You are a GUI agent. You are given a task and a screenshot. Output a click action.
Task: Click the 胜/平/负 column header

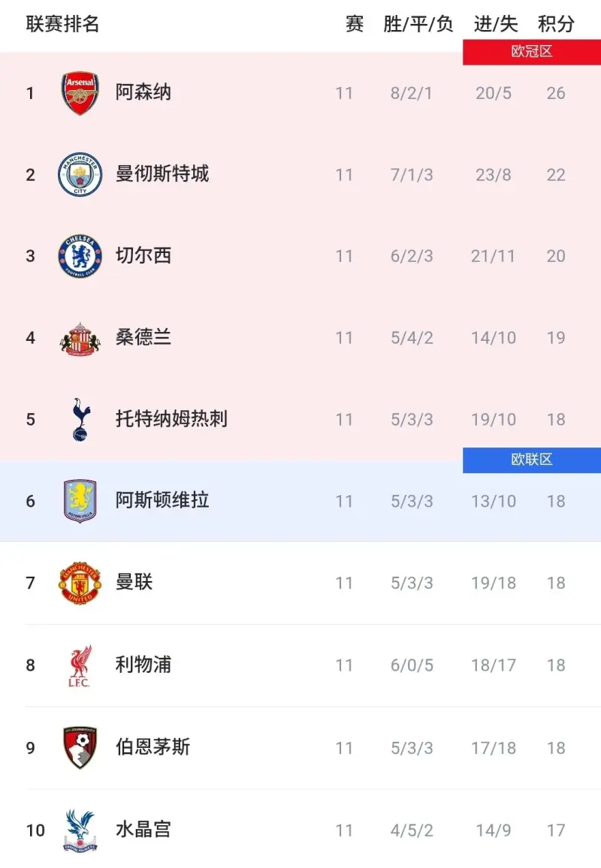[x=418, y=24]
